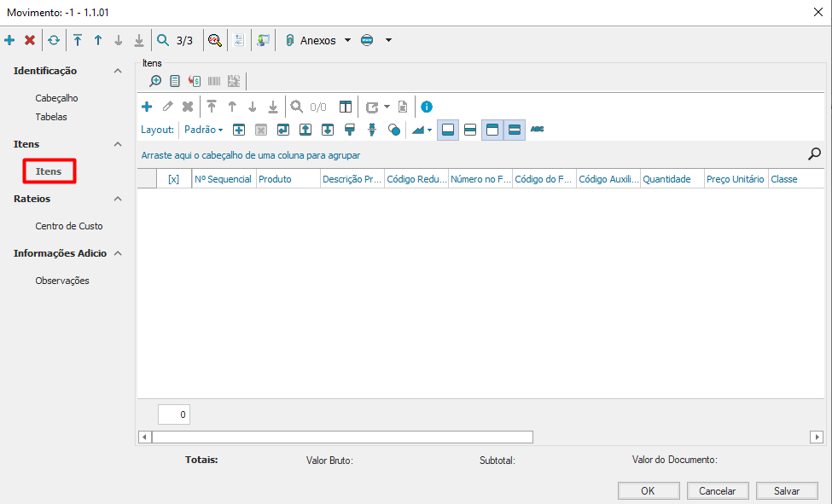Click the magnifier search icon above the grid's right edge

(x=814, y=154)
